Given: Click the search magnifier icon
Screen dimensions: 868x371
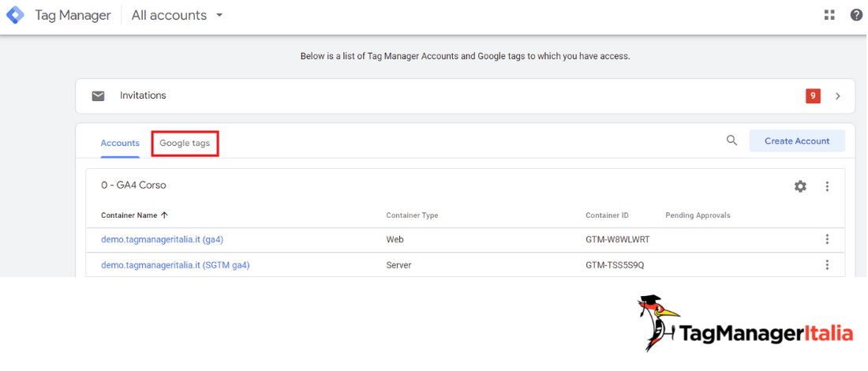Looking at the screenshot, I should click(731, 141).
